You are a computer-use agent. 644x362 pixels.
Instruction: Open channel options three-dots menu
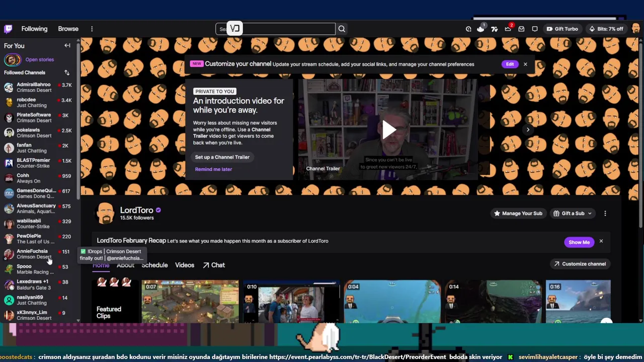(605, 213)
